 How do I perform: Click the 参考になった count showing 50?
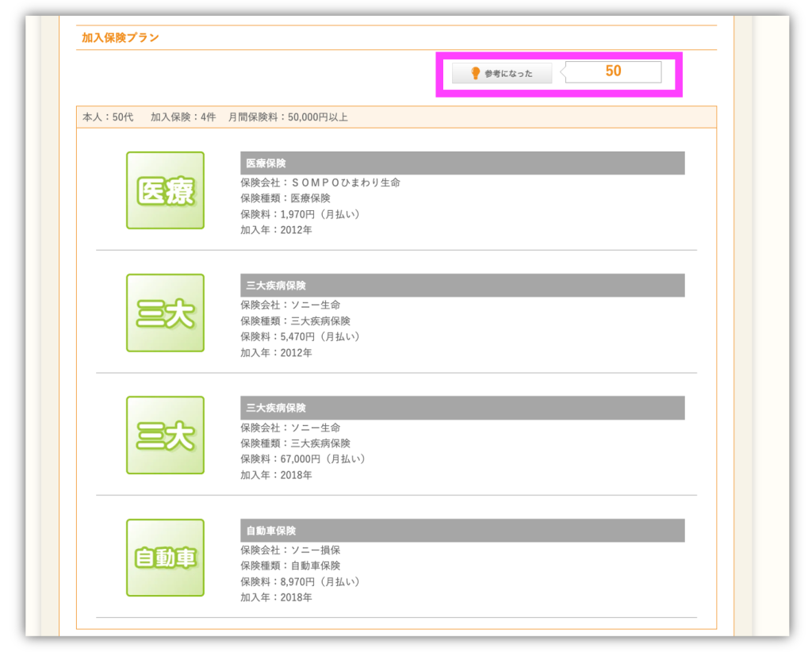pos(613,71)
